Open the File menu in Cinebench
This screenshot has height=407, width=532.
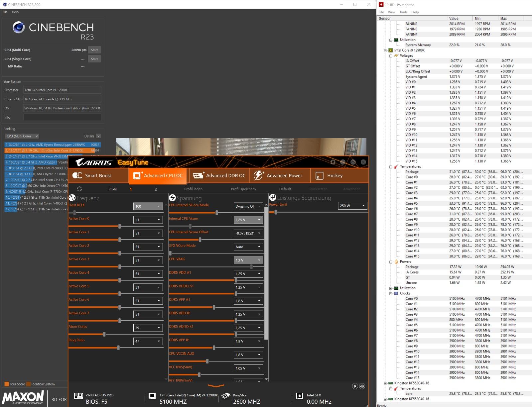point(5,12)
